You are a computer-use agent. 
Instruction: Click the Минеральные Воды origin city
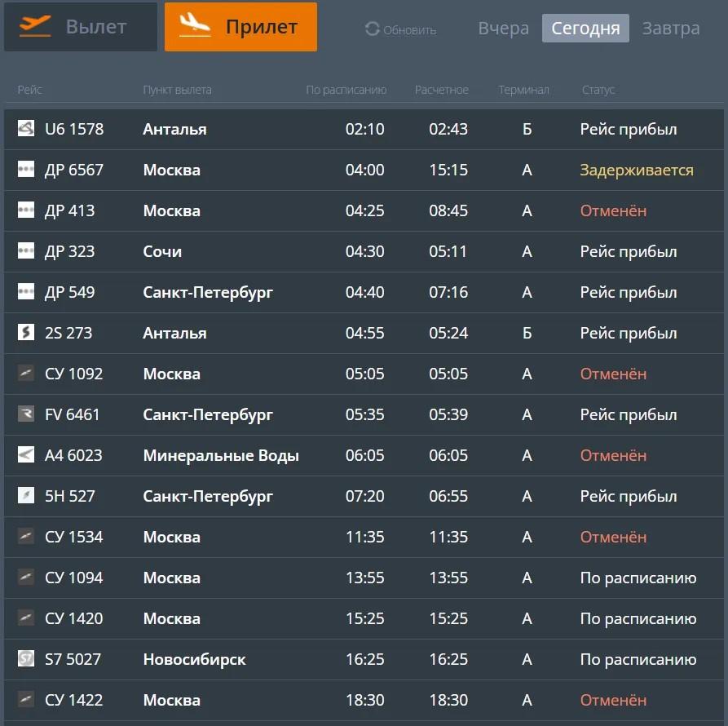(221, 455)
